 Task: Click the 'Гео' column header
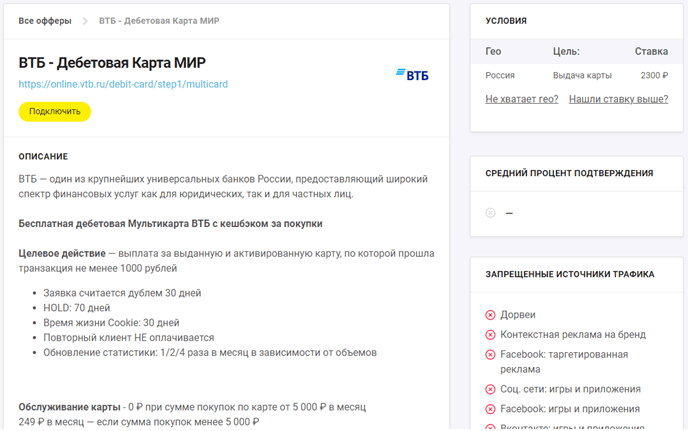coord(493,51)
